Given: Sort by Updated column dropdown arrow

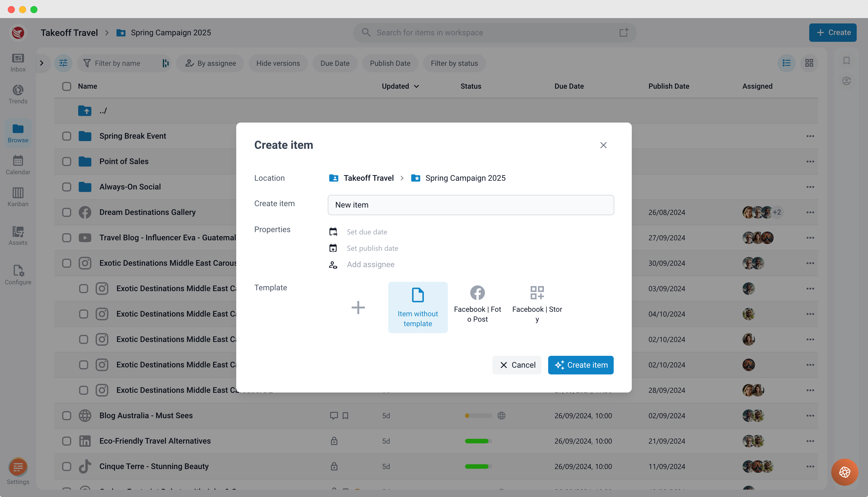Looking at the screenshot, I should [x=416, y=86].
